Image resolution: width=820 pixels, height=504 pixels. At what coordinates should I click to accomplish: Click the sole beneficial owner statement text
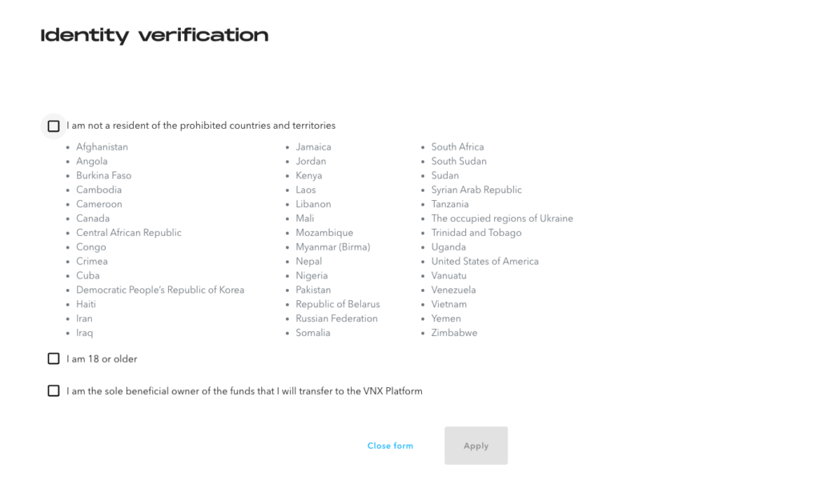tap(244, 391)
